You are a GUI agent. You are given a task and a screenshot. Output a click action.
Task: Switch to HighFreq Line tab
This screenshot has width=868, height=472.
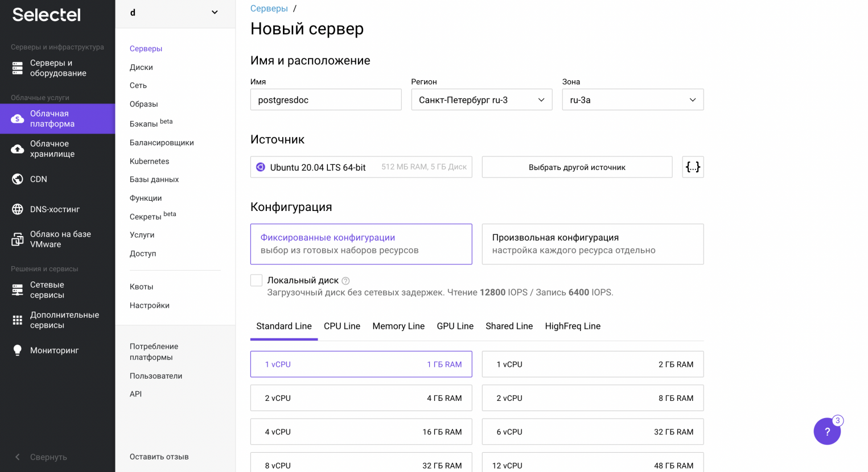click(573, 326)
